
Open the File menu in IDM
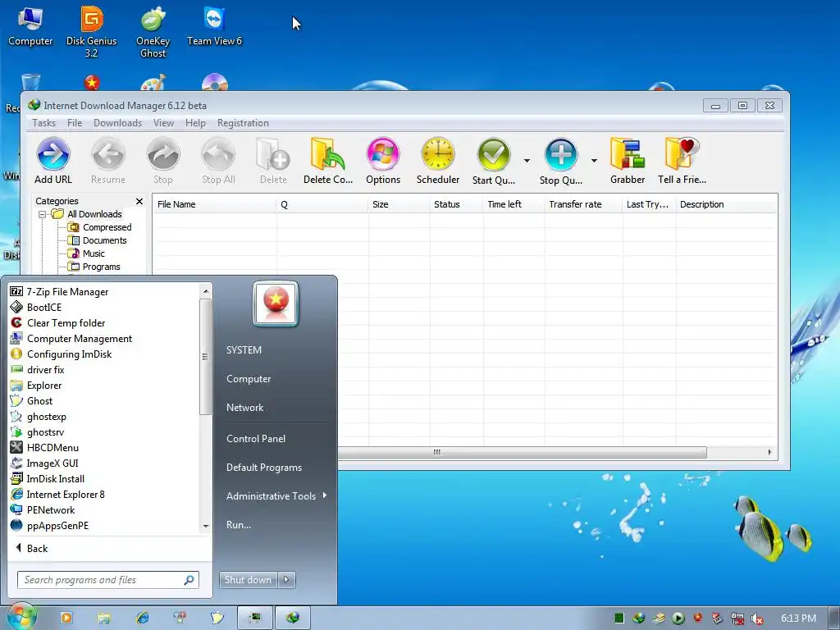pos(75,123)
